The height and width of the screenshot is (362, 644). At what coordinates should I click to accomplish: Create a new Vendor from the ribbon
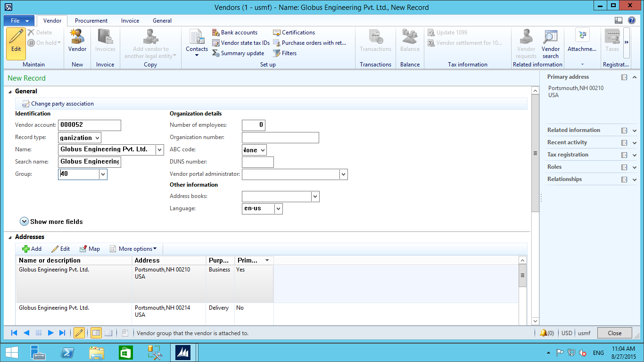pos(77,41)
